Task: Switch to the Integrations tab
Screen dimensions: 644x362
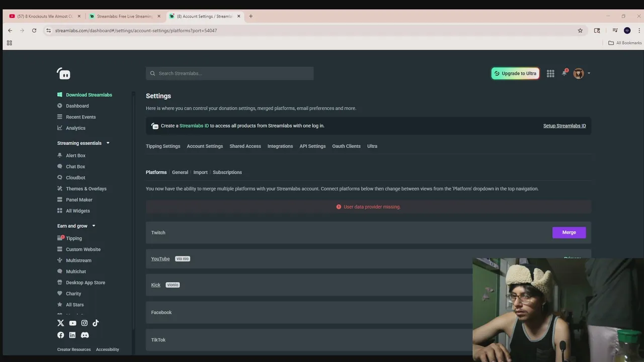Action: click(280, 146)
